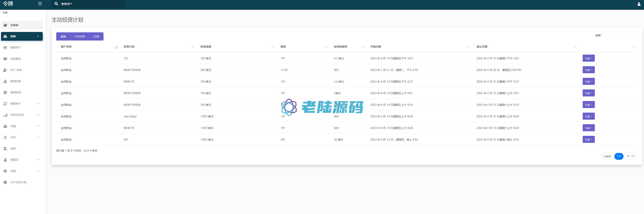Image resolution: width=644 pixels, height=214 pixels.
Task: Click the download icon for 管理存款
Action: point(5,81)
